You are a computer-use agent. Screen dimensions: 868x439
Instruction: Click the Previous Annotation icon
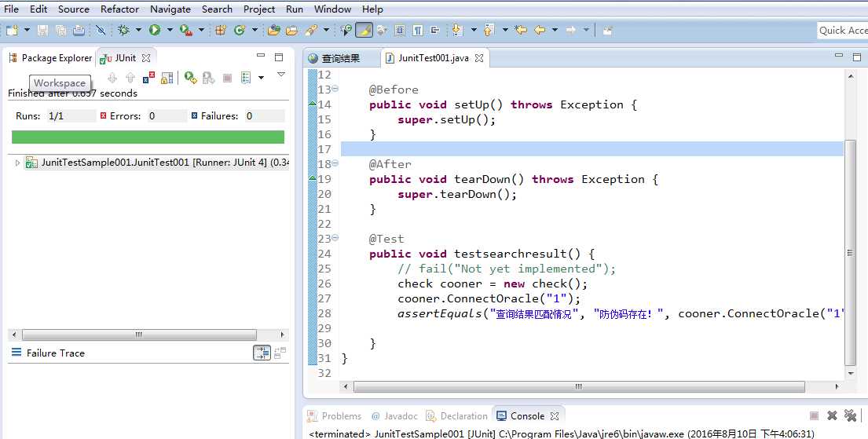(489, 31)
